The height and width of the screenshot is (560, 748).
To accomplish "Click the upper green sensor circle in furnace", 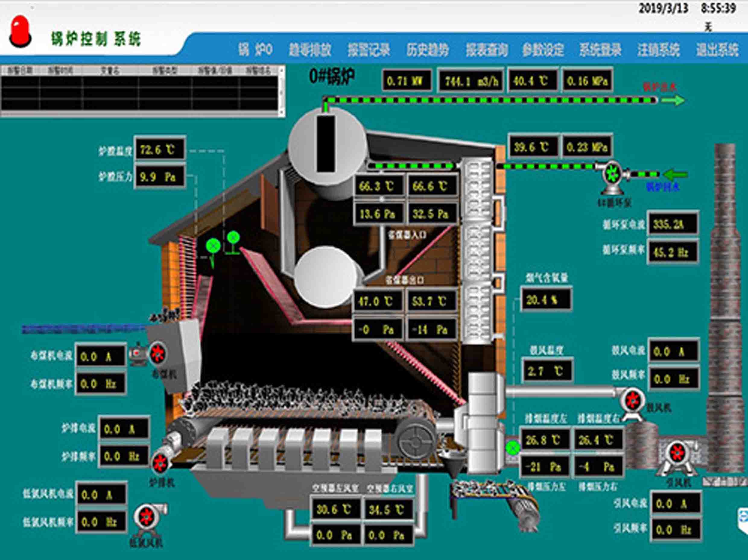I will pyautogui.click(x=233, y=238).
